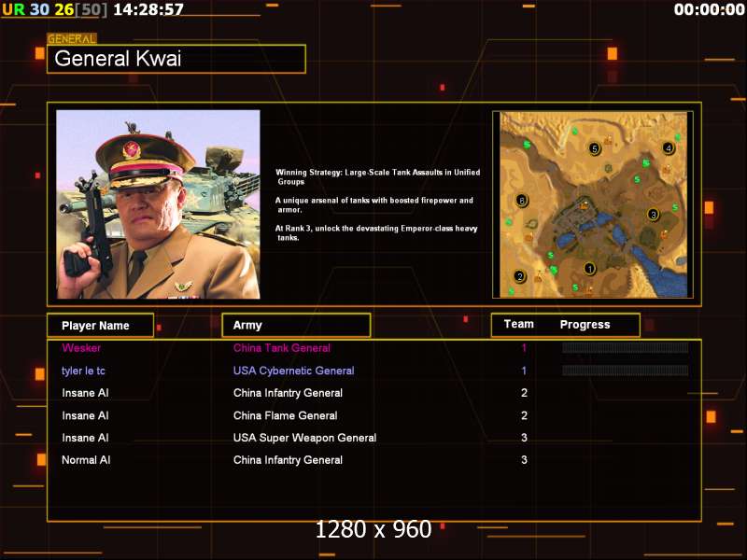This screenshot has width=747, height=560.
Task: Click Wesker's loading progress bar
Action: click(x=625, y=347)
